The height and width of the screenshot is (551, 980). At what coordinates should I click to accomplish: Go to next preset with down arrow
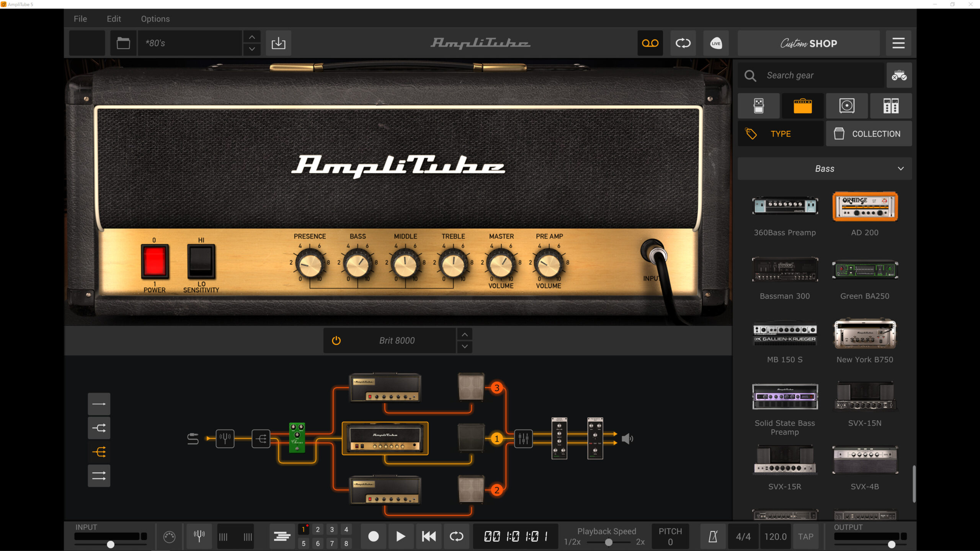[252, 49]
